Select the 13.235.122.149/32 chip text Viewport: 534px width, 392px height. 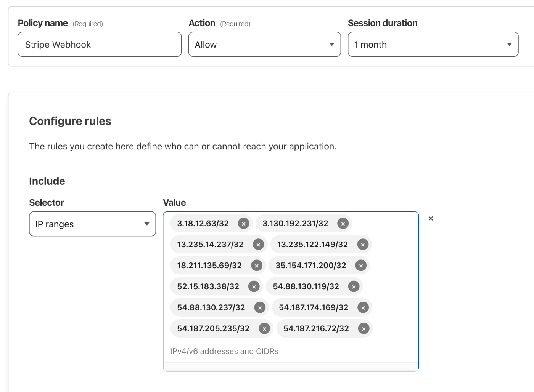pyautogui.click(x=312, y=244)
